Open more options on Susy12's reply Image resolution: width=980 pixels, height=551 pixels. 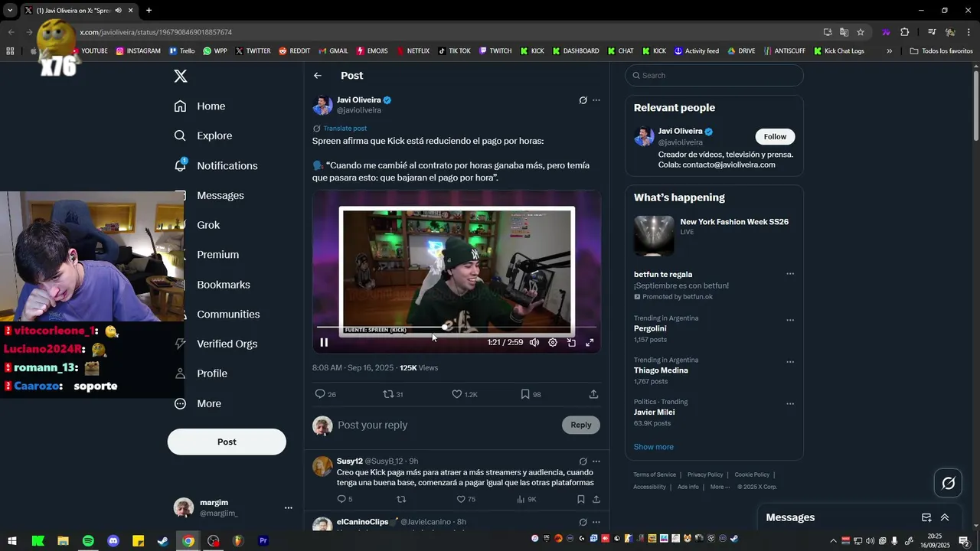pyautogui.click(x=596, y=461)
